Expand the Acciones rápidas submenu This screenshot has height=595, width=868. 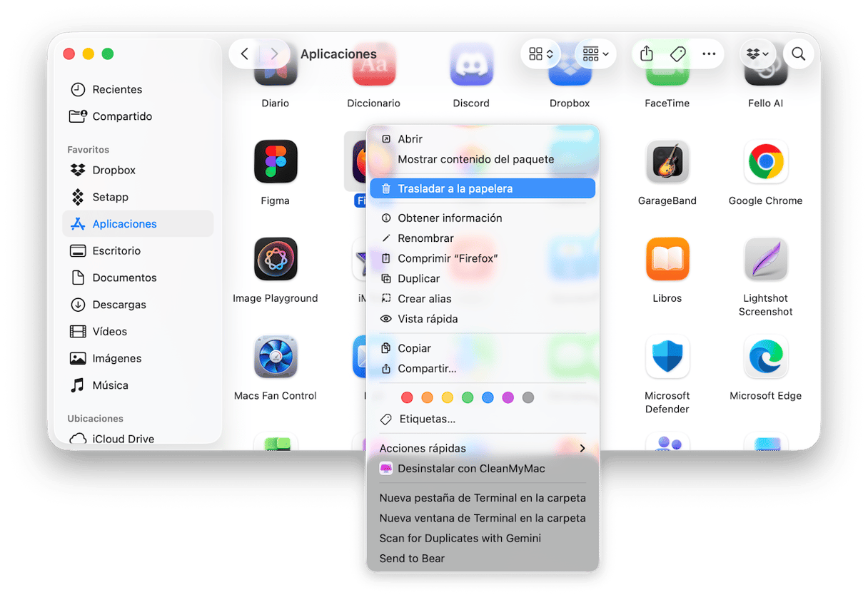click(x=483, y=448)
